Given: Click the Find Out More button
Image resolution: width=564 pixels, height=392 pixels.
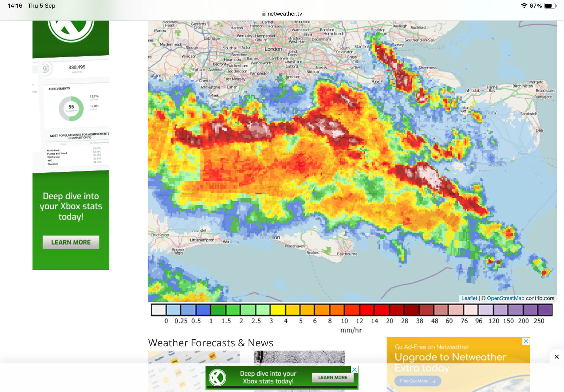Looking at the screenshot, I should pos(418,381).
